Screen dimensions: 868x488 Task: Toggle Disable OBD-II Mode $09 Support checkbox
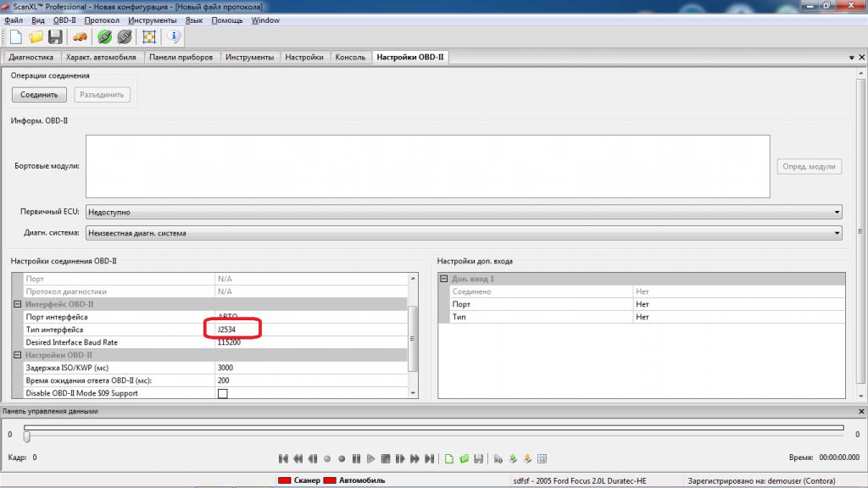coord(223,394)
